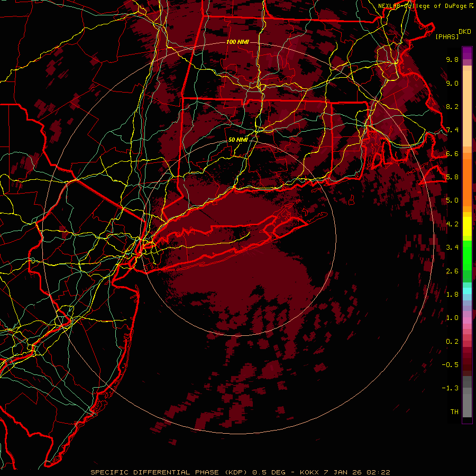This screenshot has height=476, width=476.
Task: Click the 2.6 value on color scale
Action: (x=452, y=271)
